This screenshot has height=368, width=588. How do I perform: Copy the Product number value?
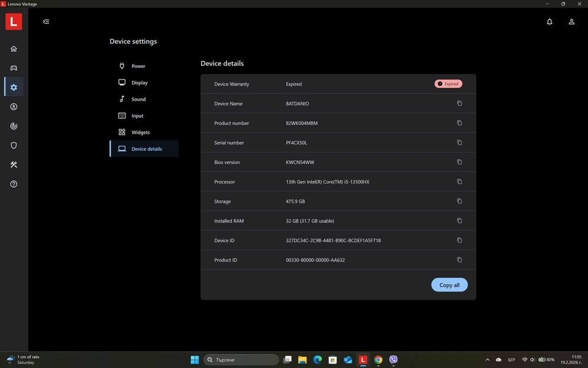(459, 123)
